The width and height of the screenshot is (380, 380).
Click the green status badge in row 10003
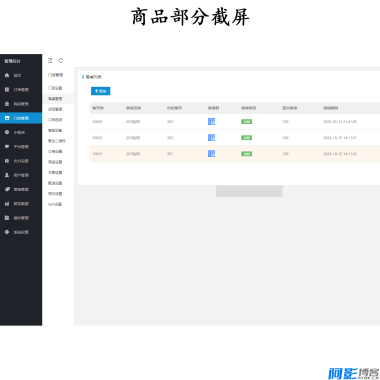(x=246, y=122)
